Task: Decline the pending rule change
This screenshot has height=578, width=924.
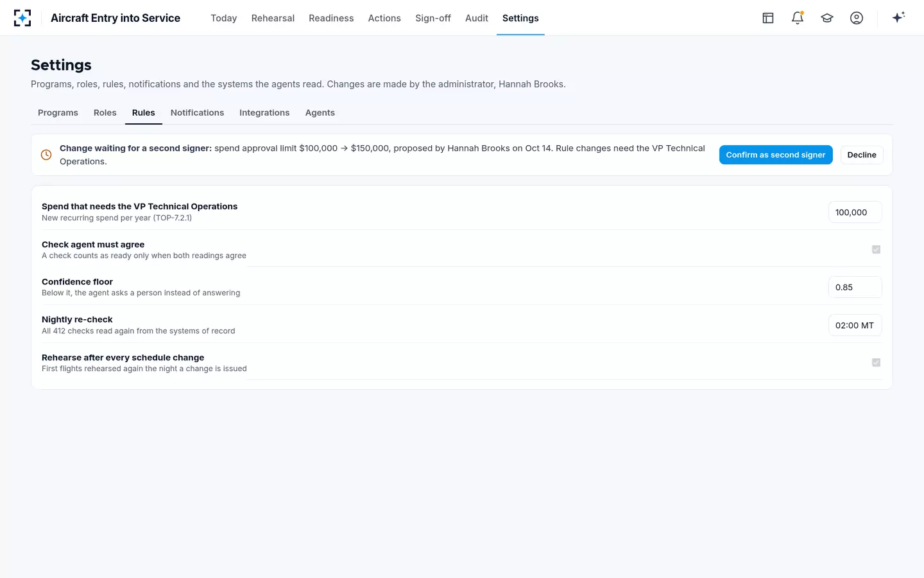Action: tap(862, 155)
